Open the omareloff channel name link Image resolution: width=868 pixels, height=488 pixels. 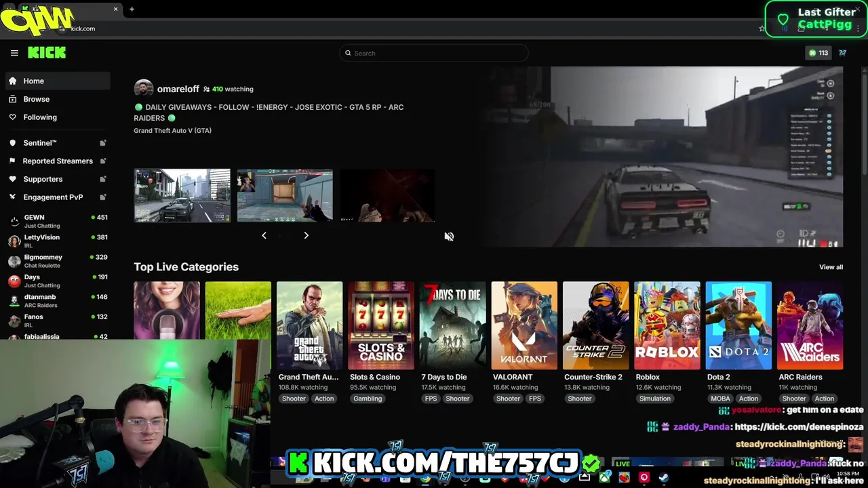pos(178,89)
